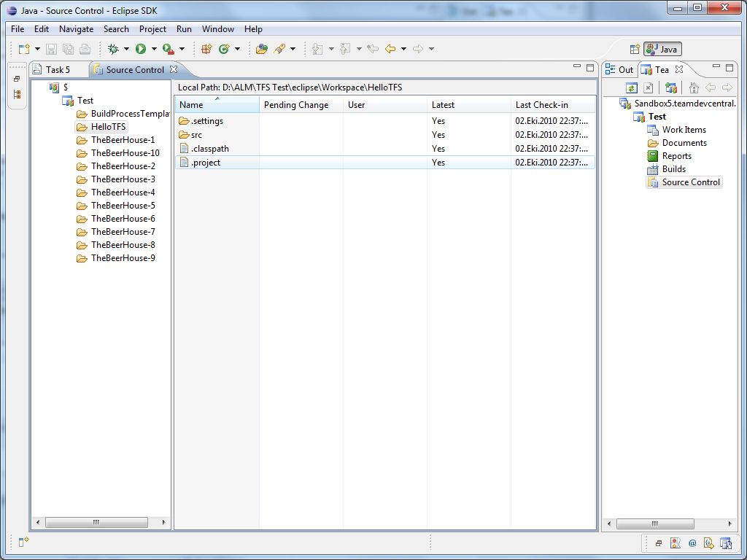Click the Search flashlight icon

(x=279, y=49)
